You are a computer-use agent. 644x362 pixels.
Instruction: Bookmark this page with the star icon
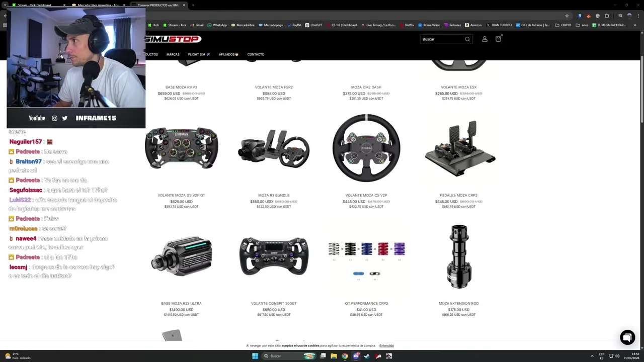(x=567, y=16)
